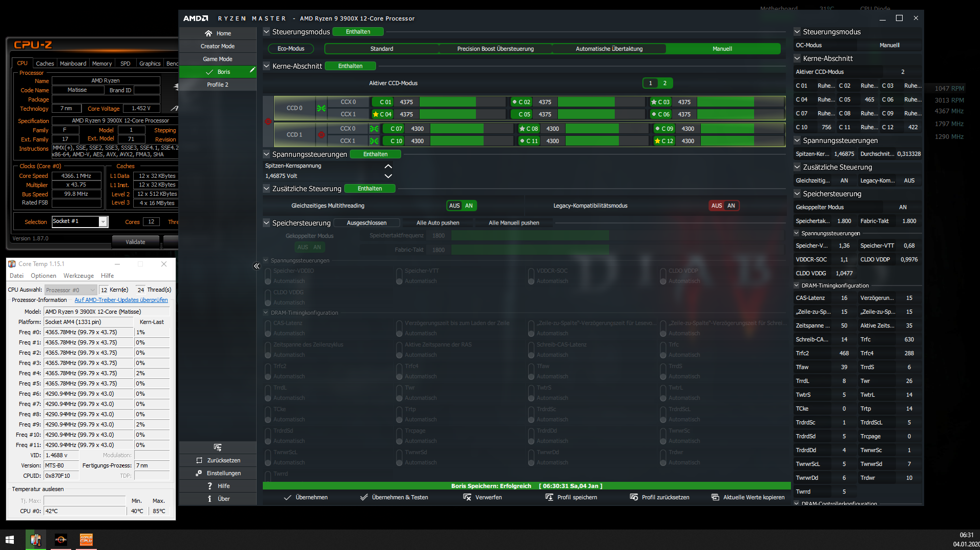
Task: Open the Windows Start menu
Action: click(x=10, y=540)
